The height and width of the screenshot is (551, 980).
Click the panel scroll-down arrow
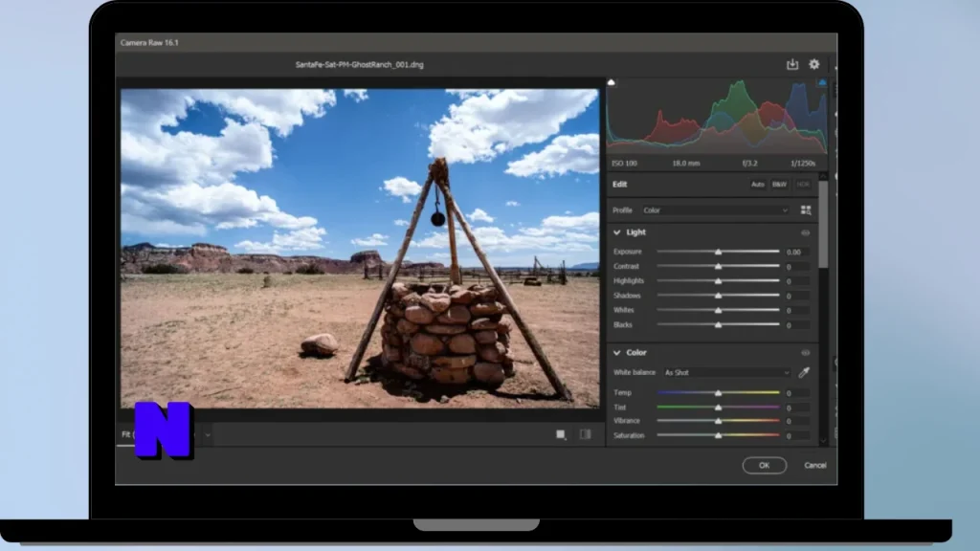coord(823,441)
